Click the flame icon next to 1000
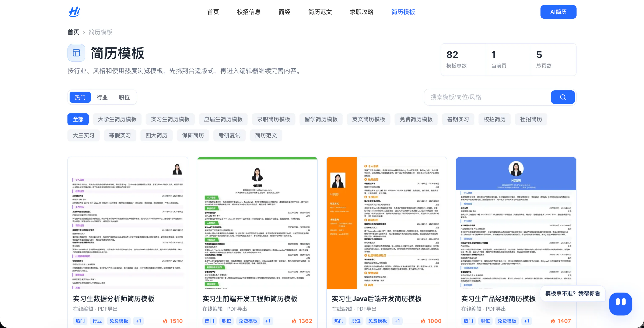 point(423,321)
